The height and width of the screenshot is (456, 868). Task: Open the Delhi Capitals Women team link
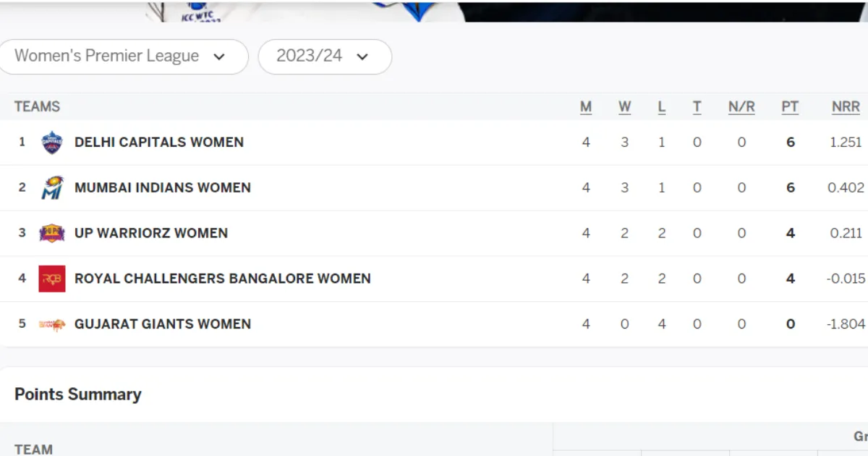[x=159, y=143]
